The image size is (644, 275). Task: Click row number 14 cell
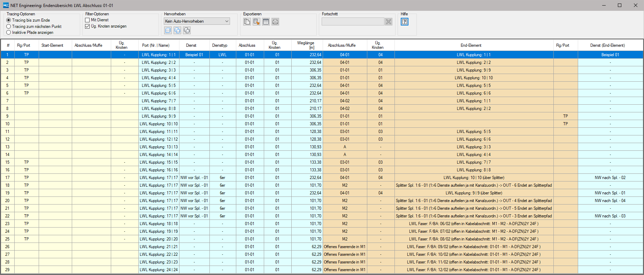[x=7, y=155]
